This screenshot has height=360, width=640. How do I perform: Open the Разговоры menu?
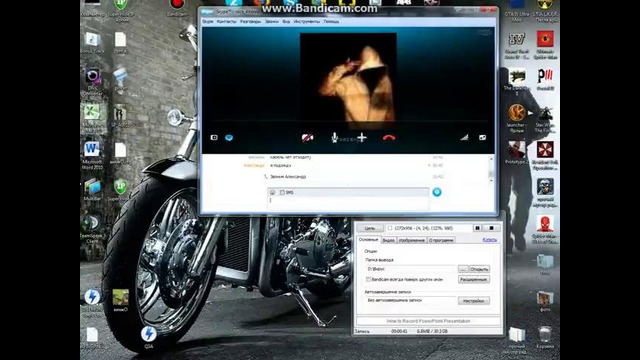(250, 22)
